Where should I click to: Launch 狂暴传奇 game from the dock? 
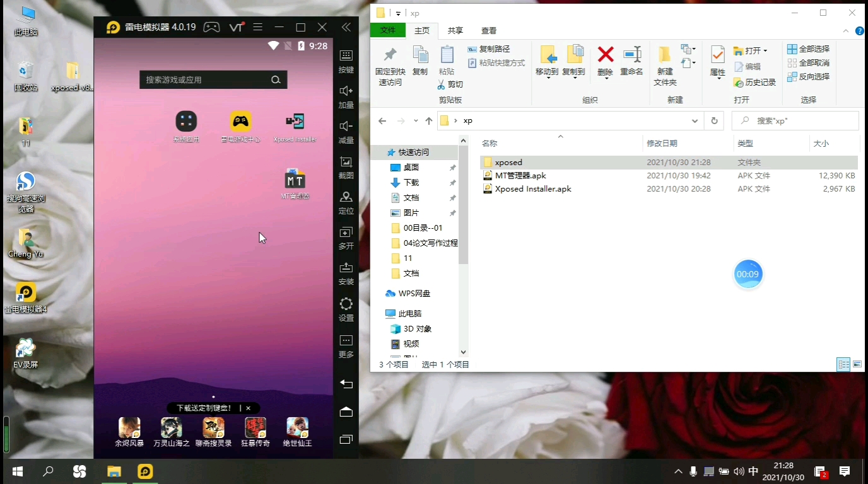tap(255, 432)
